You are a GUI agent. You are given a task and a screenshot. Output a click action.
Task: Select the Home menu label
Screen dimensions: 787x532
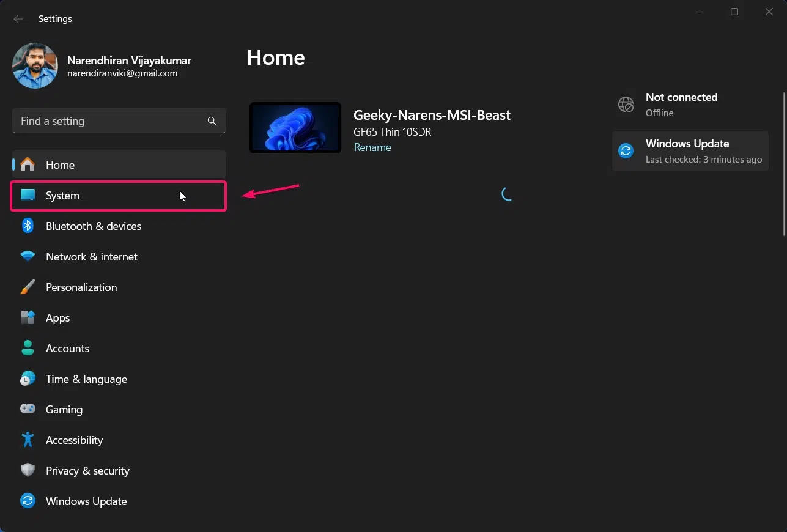click(x=60, y=165)
